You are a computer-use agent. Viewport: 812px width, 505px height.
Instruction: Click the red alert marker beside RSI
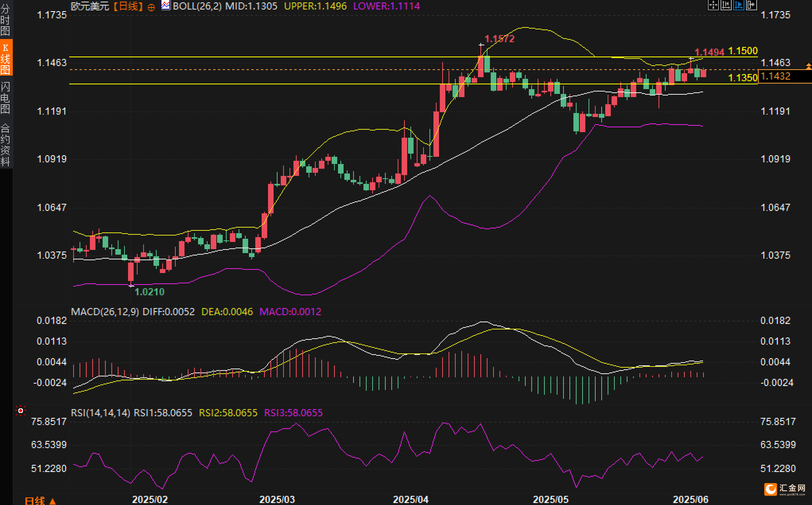21,410
